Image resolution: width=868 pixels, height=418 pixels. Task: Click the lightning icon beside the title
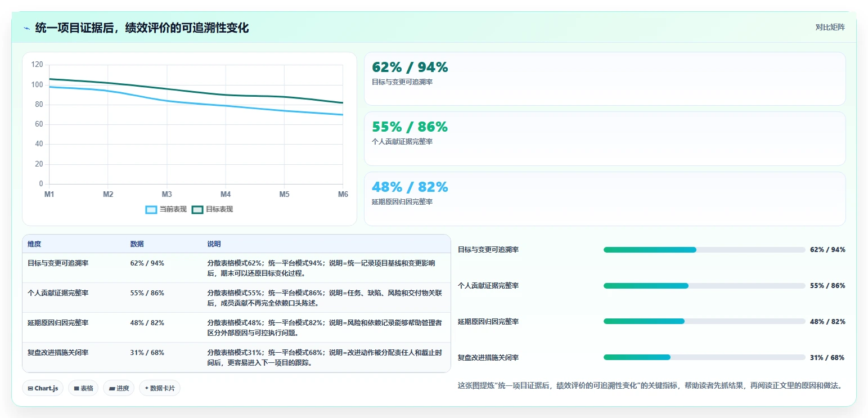click(x=26, y=28)
